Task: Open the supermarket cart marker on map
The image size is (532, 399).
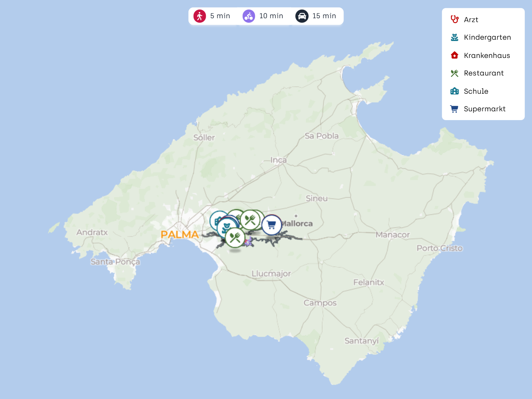Action: point(272,225)
